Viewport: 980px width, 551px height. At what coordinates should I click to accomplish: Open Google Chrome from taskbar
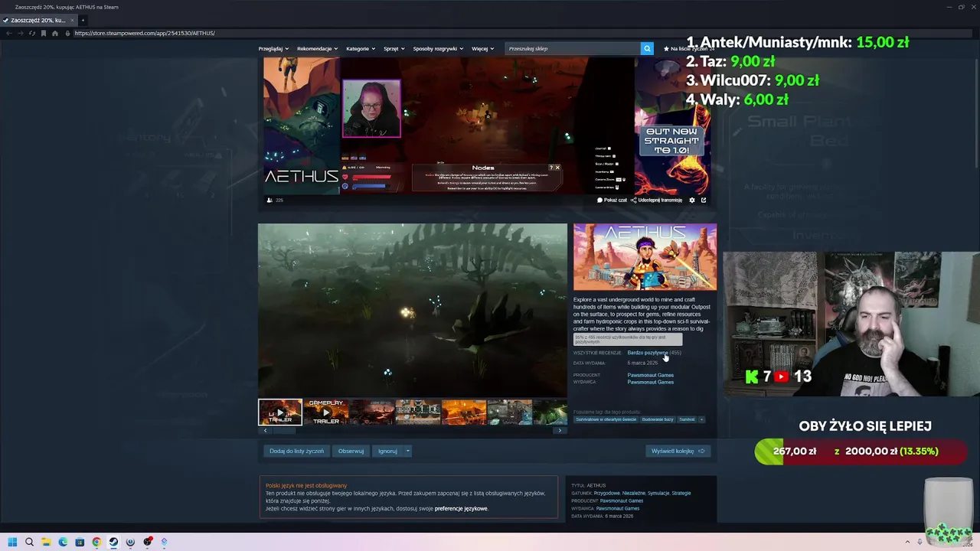point(96,542)
